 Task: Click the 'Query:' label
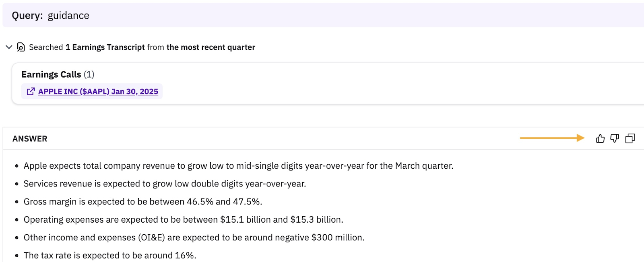tap(27, 16)
